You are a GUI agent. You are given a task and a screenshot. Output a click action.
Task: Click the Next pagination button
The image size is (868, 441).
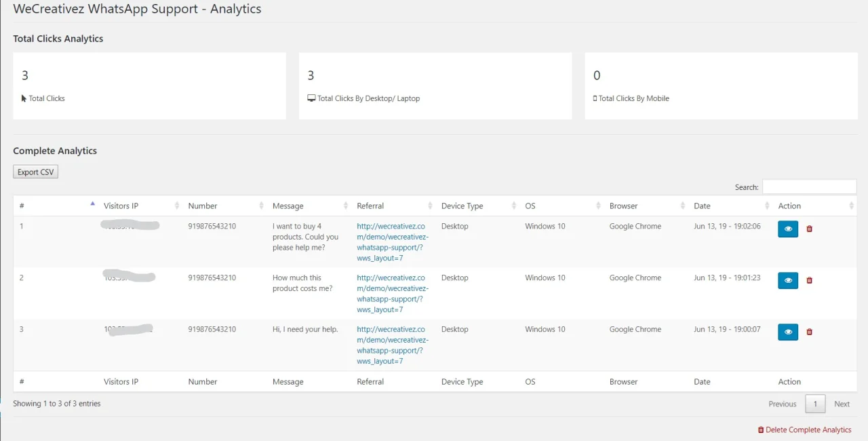click(842, 404)
